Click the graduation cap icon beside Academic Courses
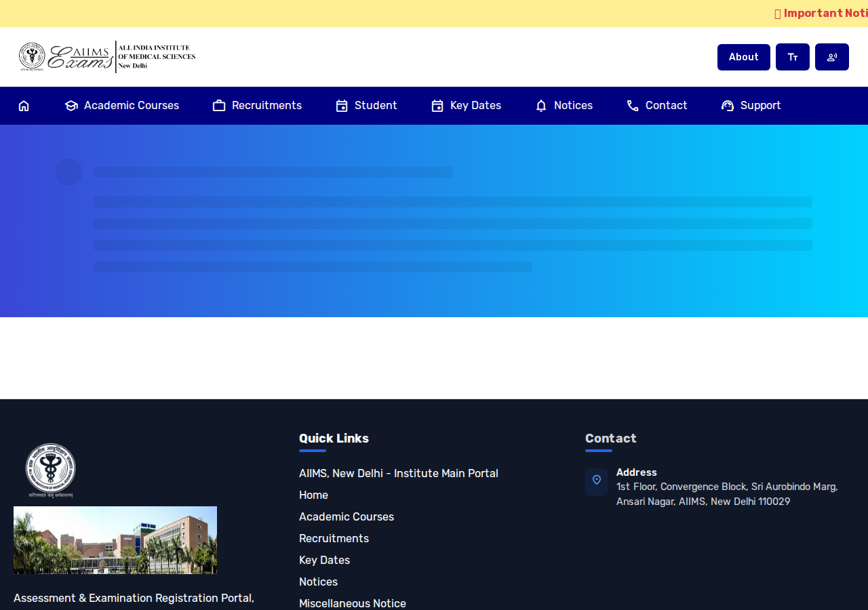 point(71,106)
